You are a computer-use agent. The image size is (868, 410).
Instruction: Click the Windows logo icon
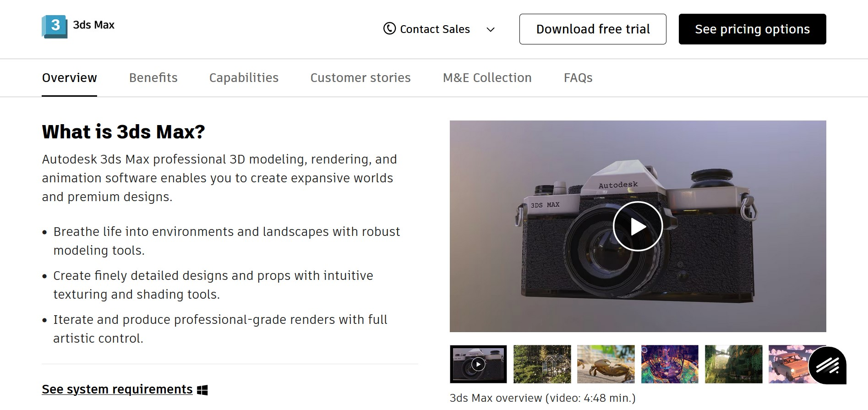coord(202,390)
